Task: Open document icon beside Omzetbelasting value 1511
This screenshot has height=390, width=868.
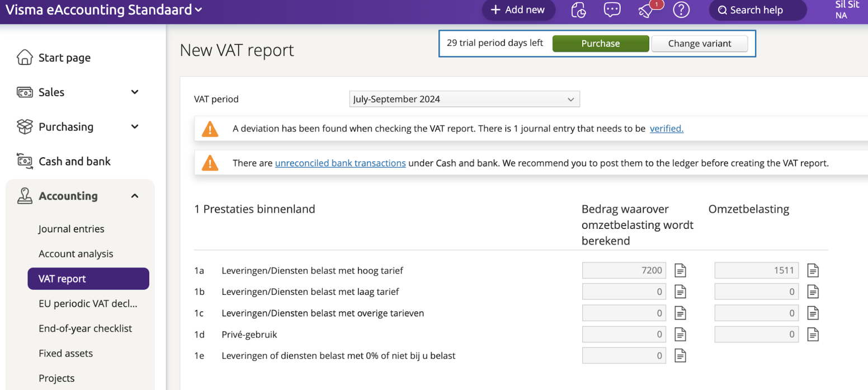Action: point(813,270)
